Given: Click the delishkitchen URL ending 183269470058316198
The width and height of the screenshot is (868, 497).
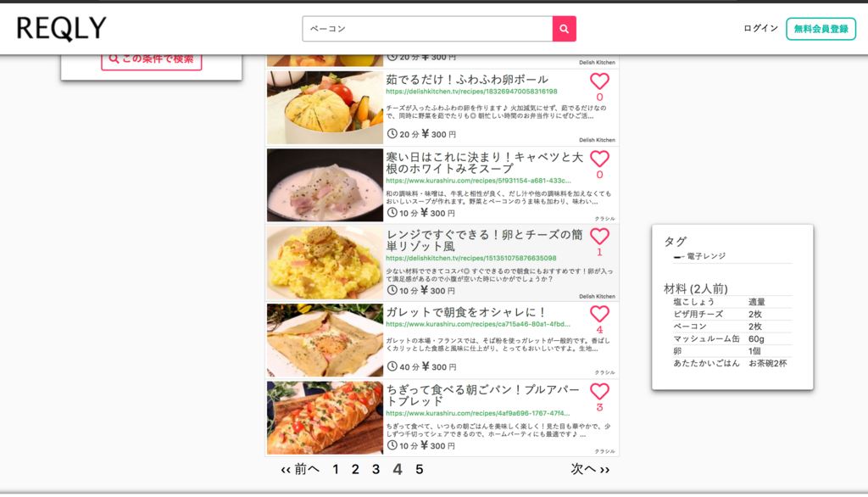Looking at the screenshot, I should [x=471, y=92].
